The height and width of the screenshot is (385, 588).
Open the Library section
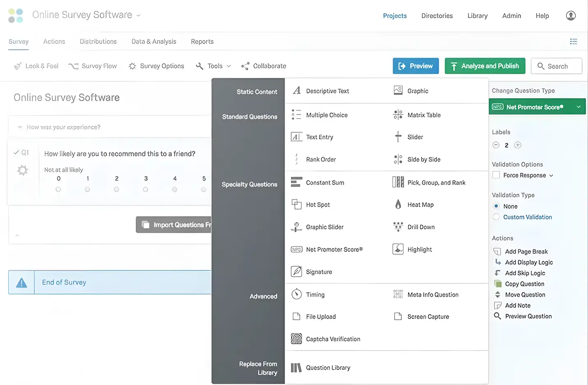(x=477, y=16)
